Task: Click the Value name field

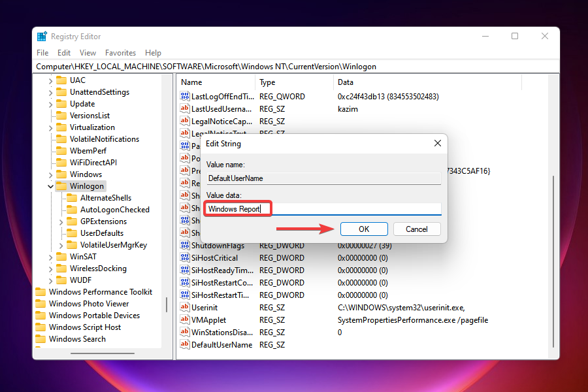Action: (323, 178)
